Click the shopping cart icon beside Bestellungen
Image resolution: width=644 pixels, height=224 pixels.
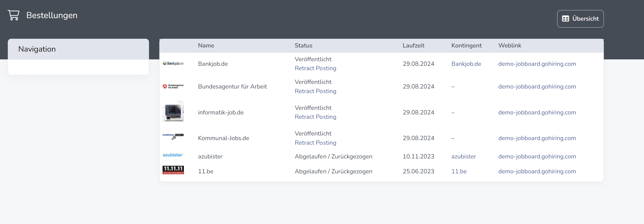tap(14, 15)
